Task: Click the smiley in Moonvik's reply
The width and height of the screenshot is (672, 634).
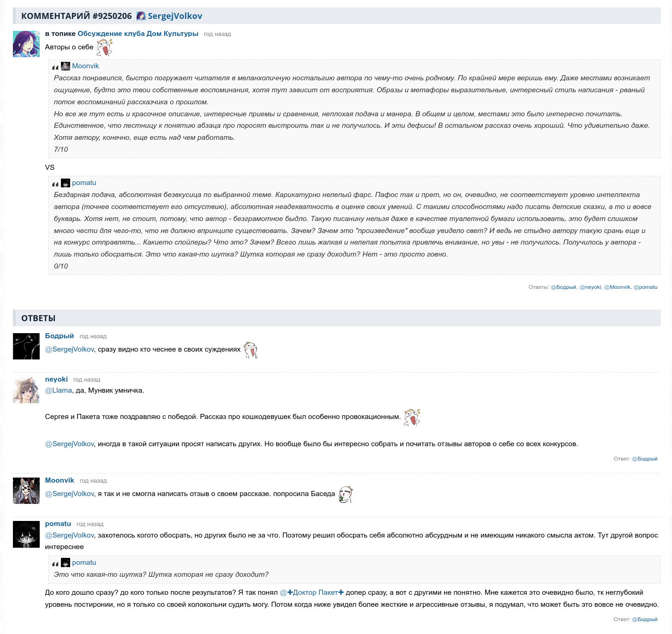Action: click(x=346, y=494)
